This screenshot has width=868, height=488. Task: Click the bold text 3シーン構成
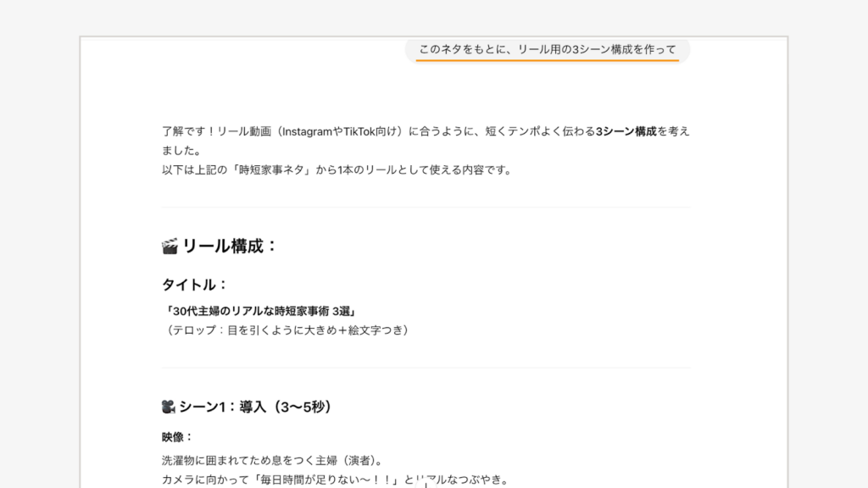pos(626,131)
